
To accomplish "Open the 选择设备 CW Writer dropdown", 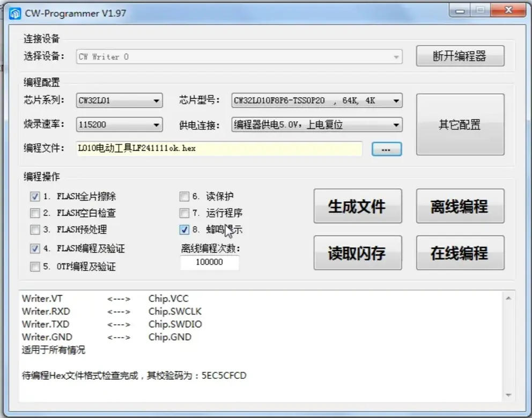I will (239, 57).
